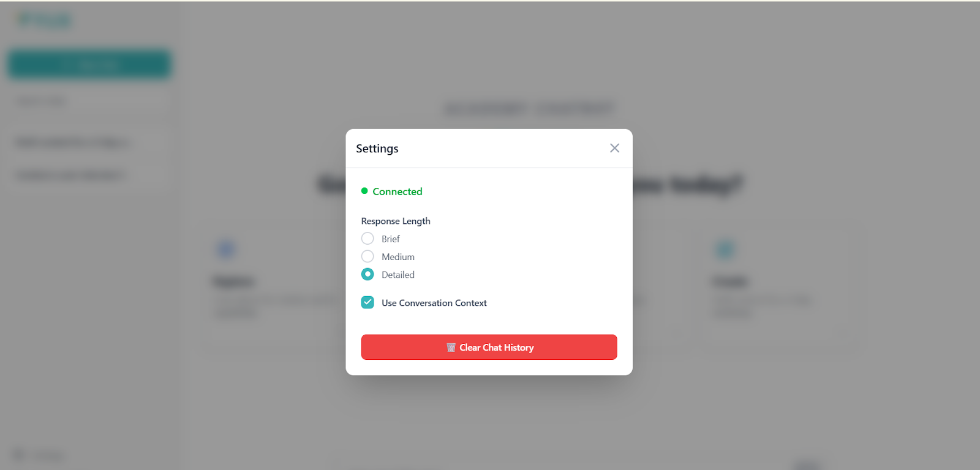This screenshot has height=470, width=980.
Task: Close the Settings dialog with the X
Action: [614, 148]
